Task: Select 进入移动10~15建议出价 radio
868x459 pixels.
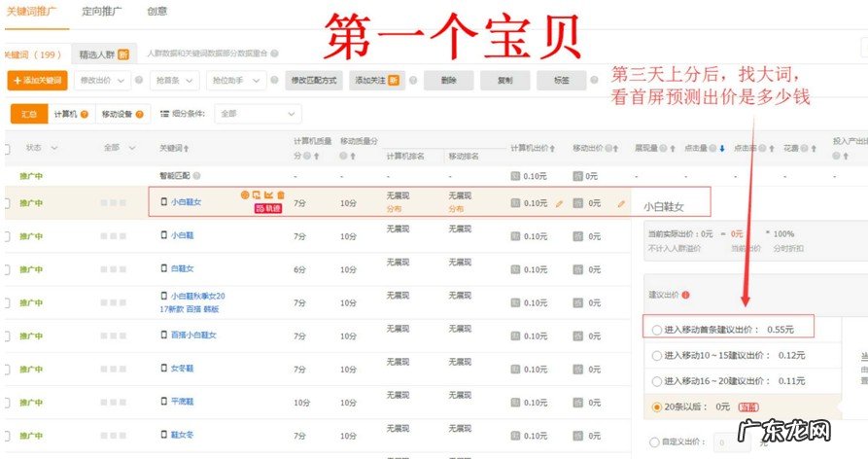Action: point(656,356)
